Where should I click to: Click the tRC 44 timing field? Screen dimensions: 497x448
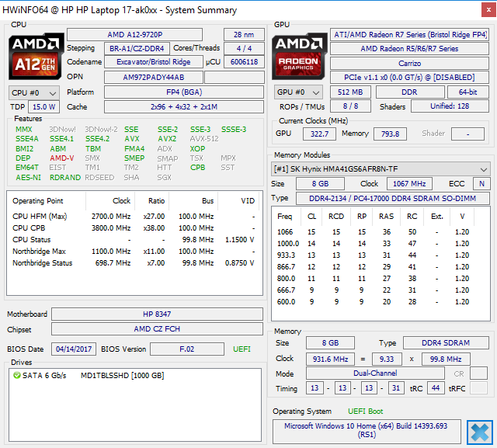[436, 387]
